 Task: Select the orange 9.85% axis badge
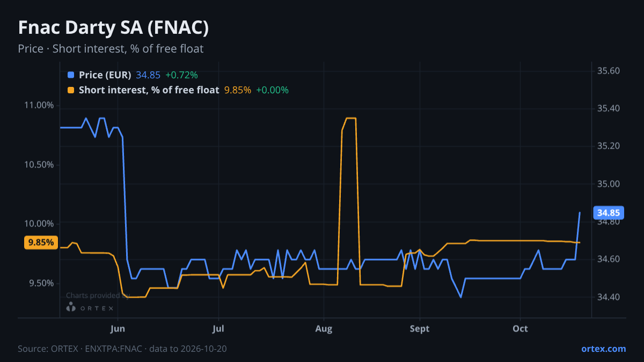(x=41, y=242)
